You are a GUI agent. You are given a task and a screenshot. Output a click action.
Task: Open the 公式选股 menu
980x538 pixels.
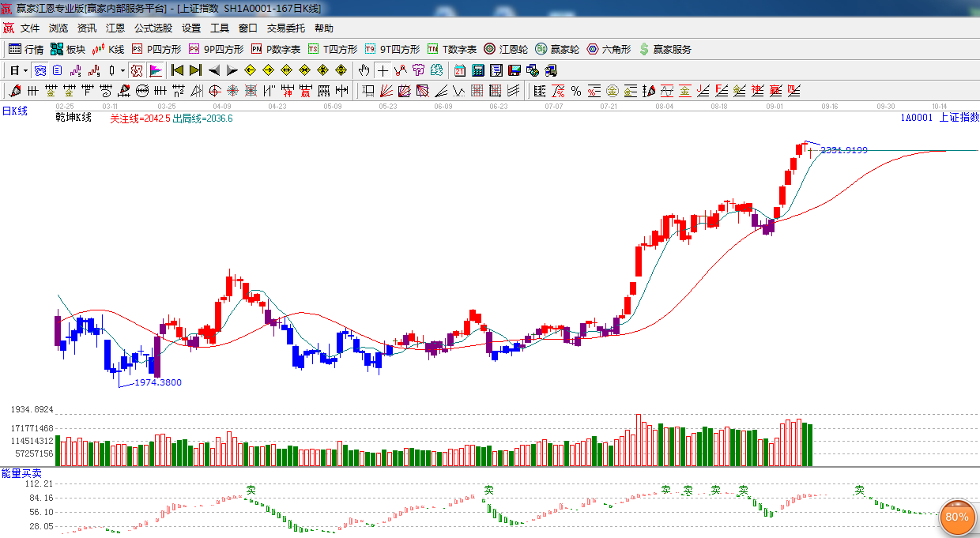tap(153, 28)
